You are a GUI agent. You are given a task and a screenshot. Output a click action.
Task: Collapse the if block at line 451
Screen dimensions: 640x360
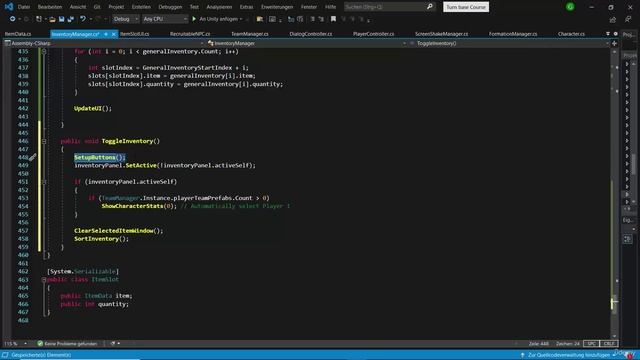click(x=44, y=182)
